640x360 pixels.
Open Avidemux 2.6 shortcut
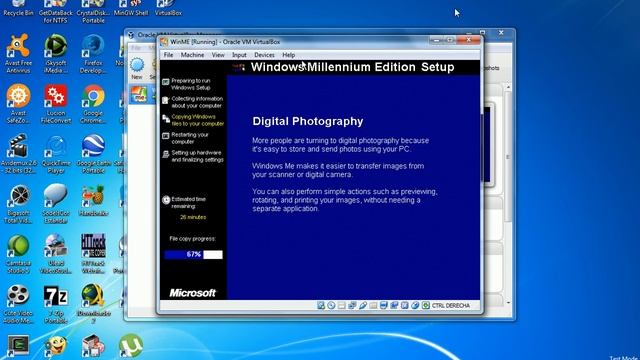click(18, 154)
